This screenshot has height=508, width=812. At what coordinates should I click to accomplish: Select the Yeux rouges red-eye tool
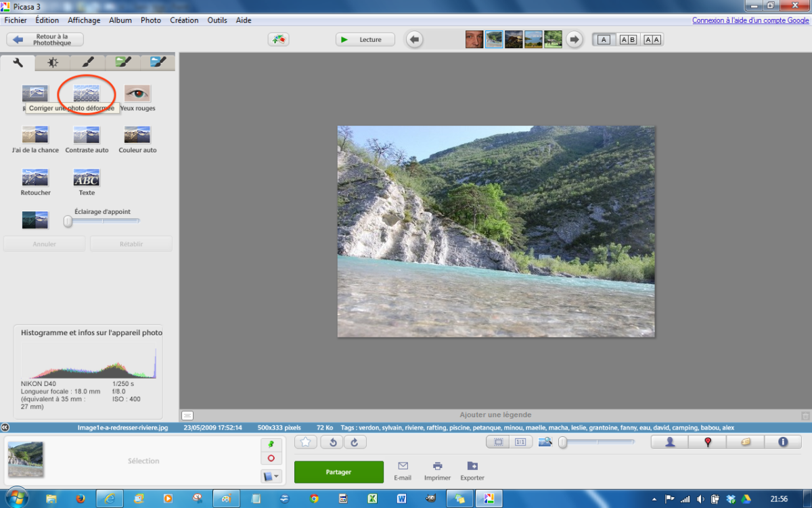coord(137,93)
